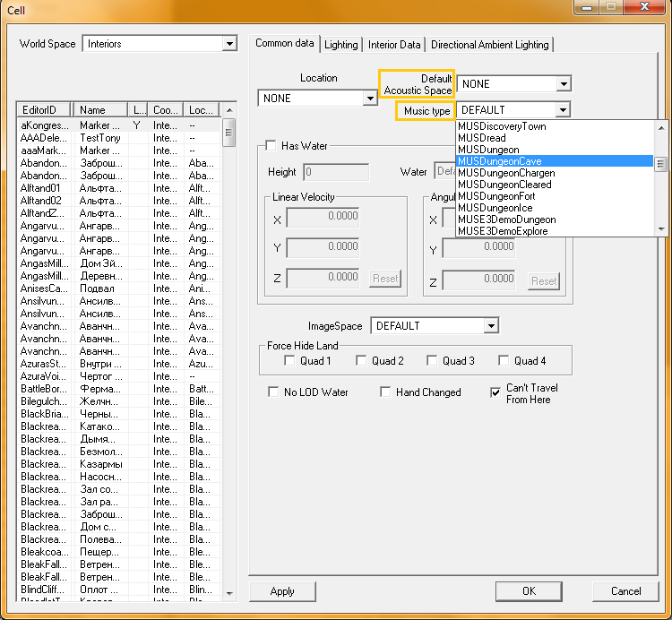Pick MUSDungeonCleared from the list
672x620 pixels.
pos(555,185)
